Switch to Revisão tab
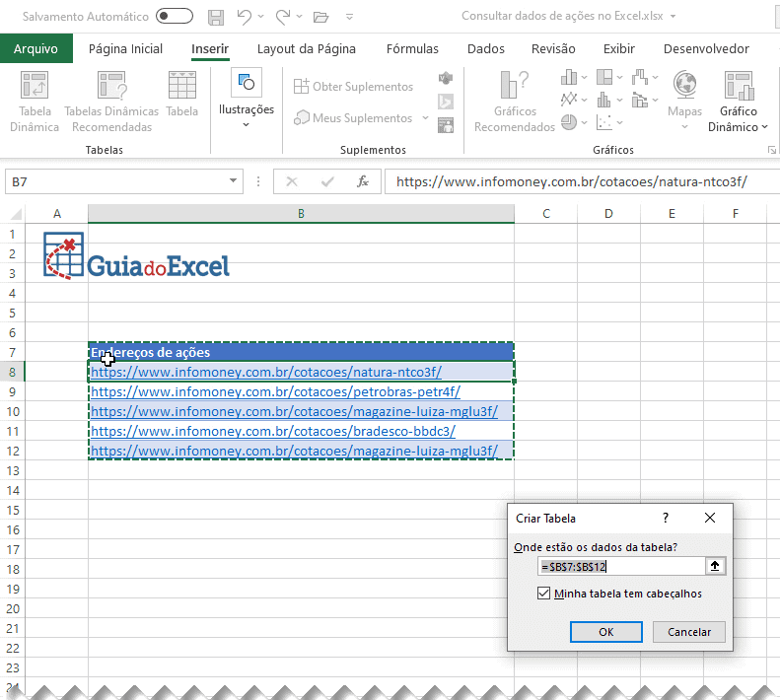Screen dimensions: 780x700 pyautogui.click(x=553, y=48)
